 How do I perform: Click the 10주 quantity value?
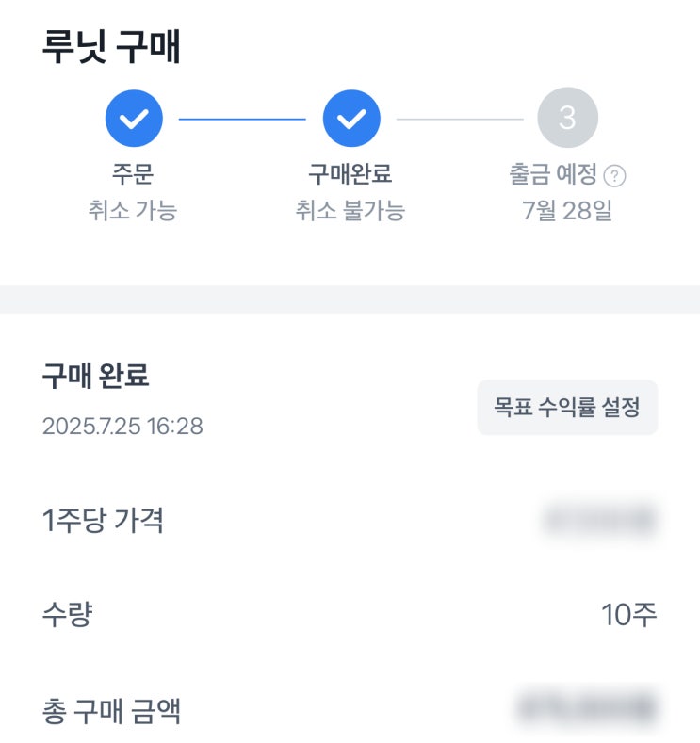[628, 615]
